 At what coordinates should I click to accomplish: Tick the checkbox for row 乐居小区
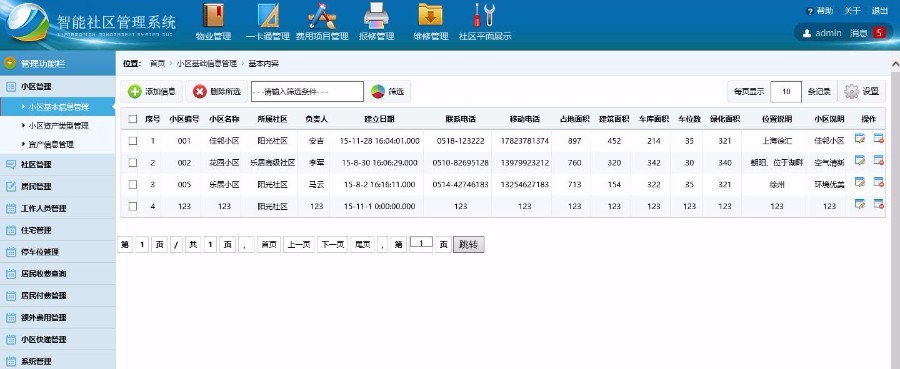tap(133, 184)
